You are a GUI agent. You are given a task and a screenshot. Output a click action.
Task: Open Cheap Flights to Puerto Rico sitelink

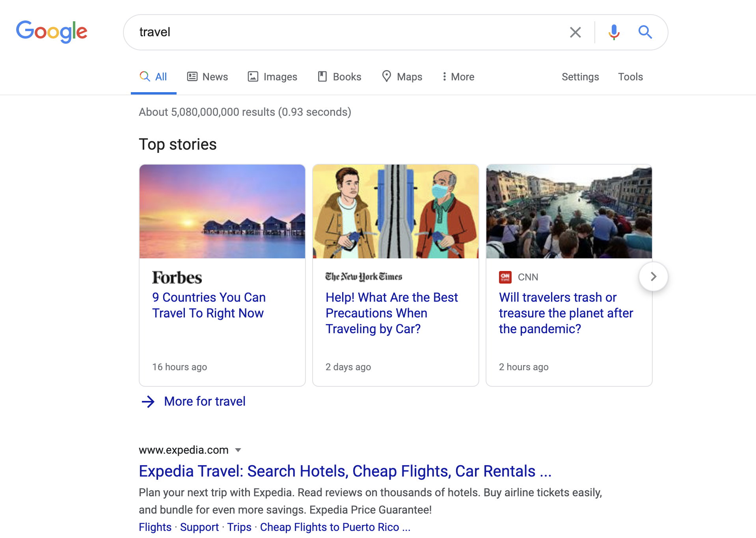pyautogui.click(x=335, y=527)
